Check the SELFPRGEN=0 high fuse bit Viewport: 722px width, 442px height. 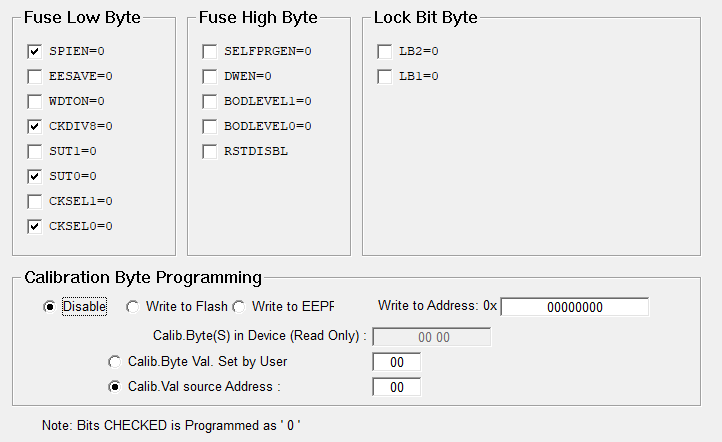click(210, 51)
